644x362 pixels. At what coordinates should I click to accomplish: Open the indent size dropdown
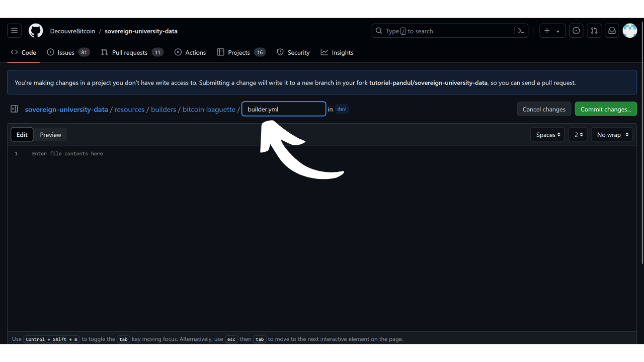pyautogui.click(x=578, y=135)
